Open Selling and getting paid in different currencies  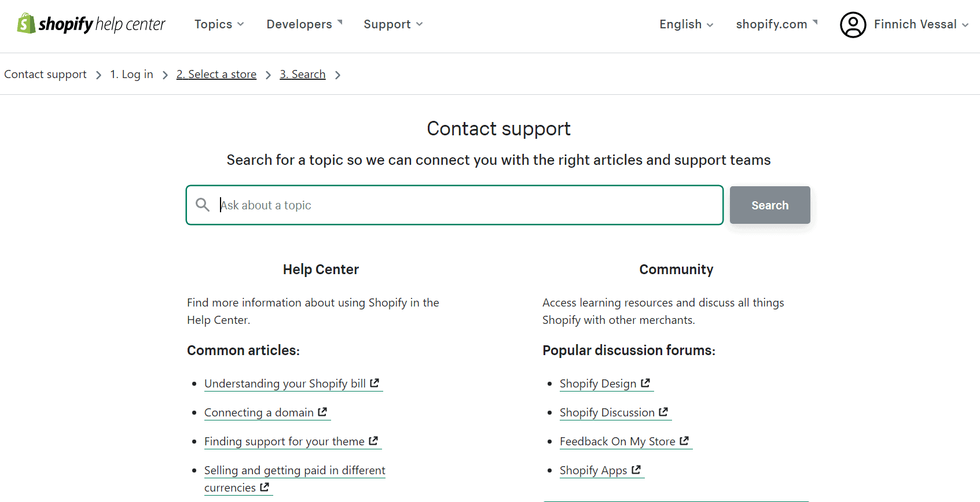coord(295,479)
